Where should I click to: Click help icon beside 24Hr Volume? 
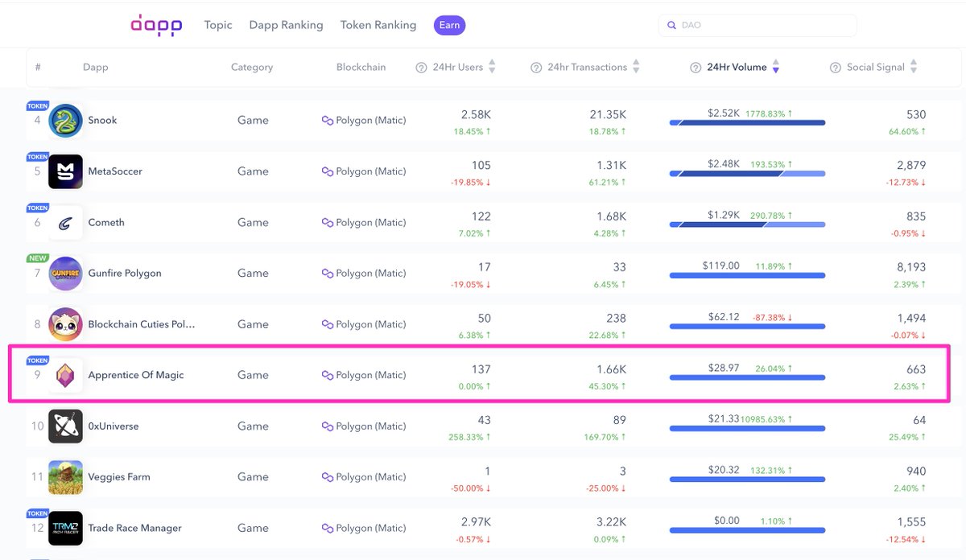click(x=696, y=68)
